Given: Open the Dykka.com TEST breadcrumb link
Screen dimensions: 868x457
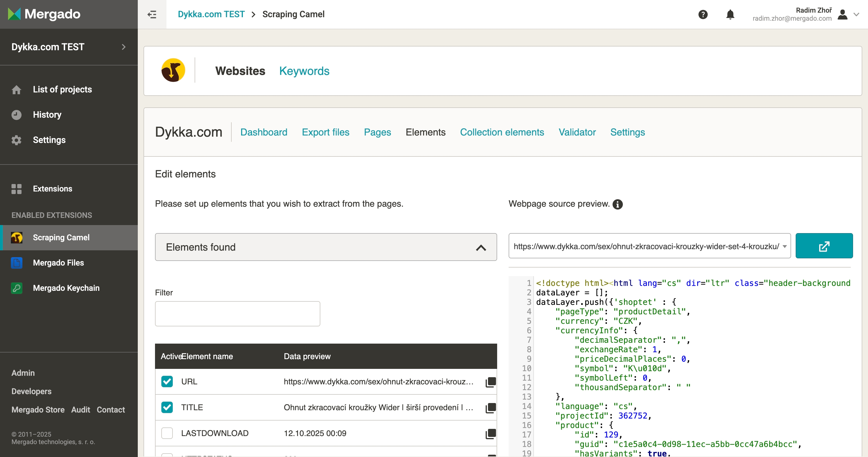Looking at the screenshot, I should [211, 14].
